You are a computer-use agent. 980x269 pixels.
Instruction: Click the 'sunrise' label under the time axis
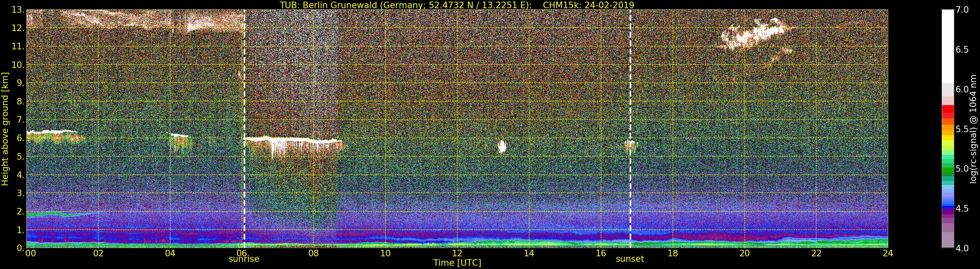coord(244,259)
